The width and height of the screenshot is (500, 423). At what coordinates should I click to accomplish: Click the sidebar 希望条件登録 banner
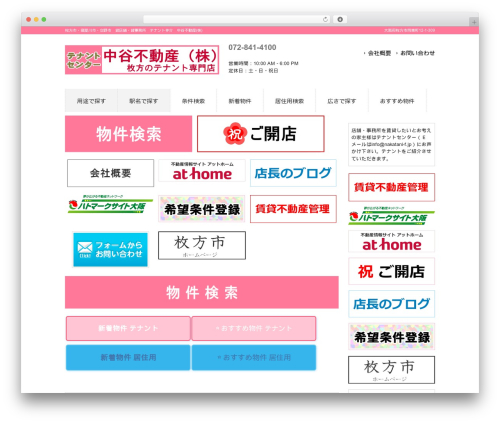tap(392, 337)
